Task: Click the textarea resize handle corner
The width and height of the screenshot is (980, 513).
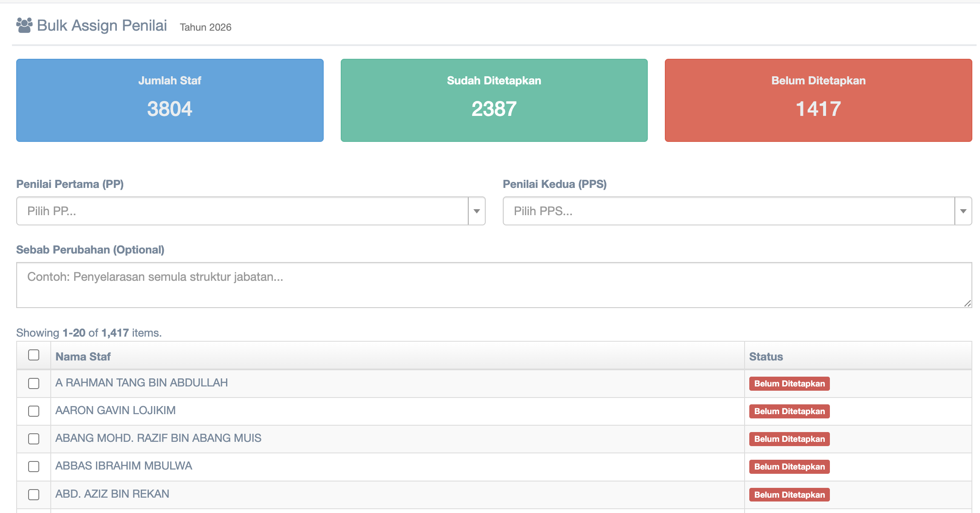Action: (967, 303)
